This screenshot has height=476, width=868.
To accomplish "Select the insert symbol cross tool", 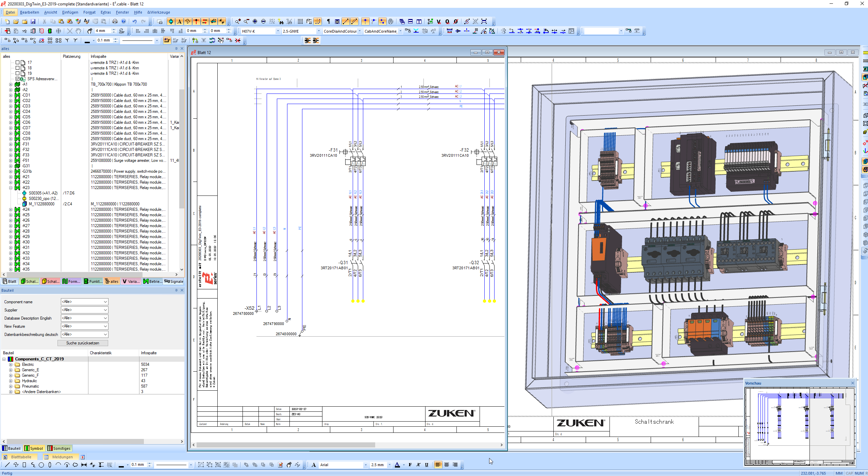I will [x=171, y=21].
